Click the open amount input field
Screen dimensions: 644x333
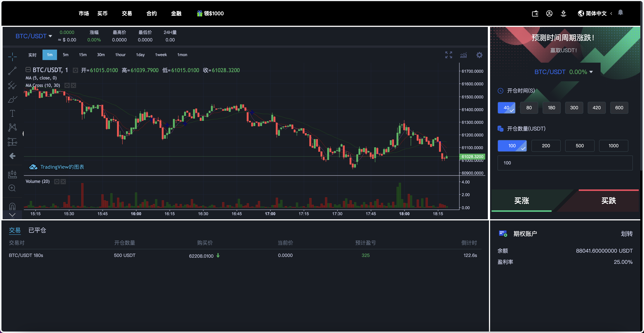[x=565, y=163]
